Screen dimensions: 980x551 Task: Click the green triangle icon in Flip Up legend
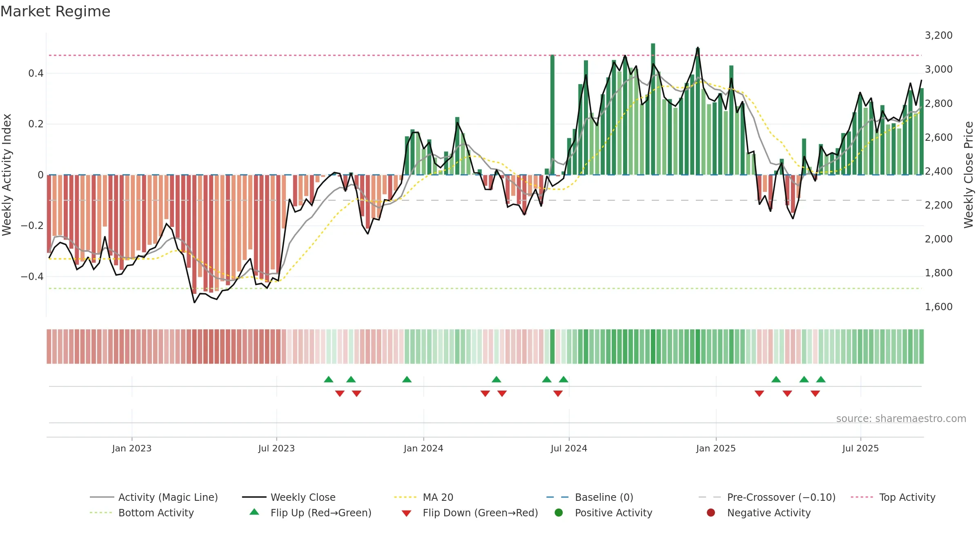254,512
